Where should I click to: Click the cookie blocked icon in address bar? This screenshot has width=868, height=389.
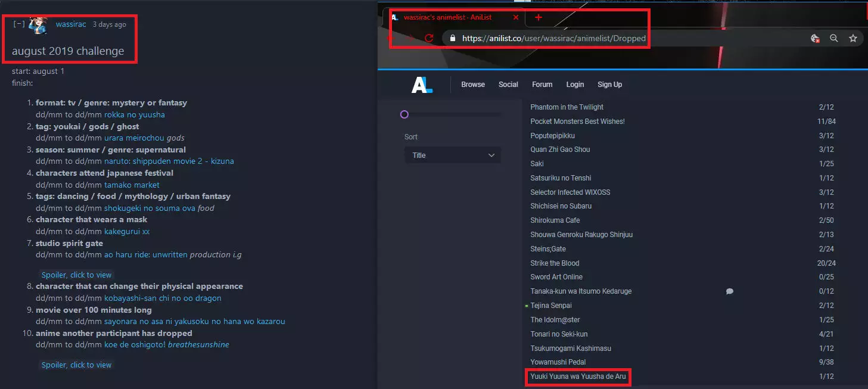[x=815, y=38]
